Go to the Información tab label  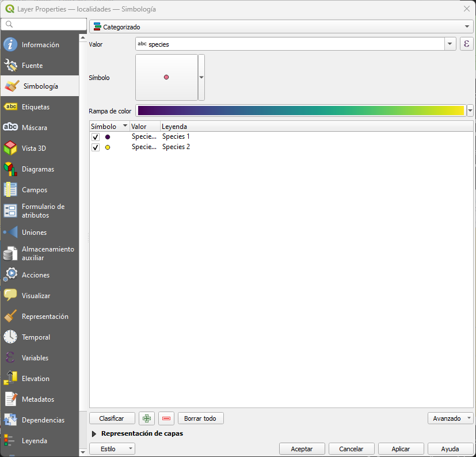(40, 45)
